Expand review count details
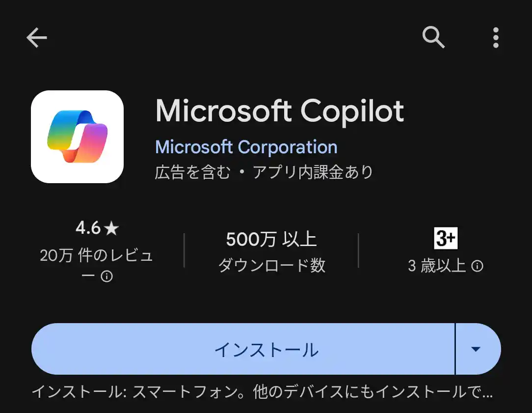 (97, 256)
